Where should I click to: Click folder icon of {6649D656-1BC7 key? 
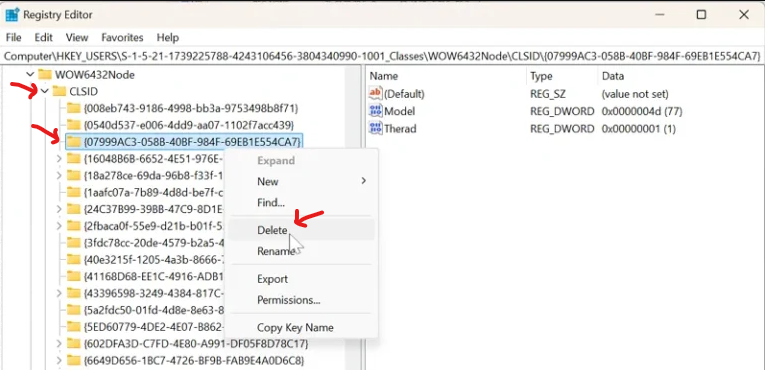click(73, 360)
